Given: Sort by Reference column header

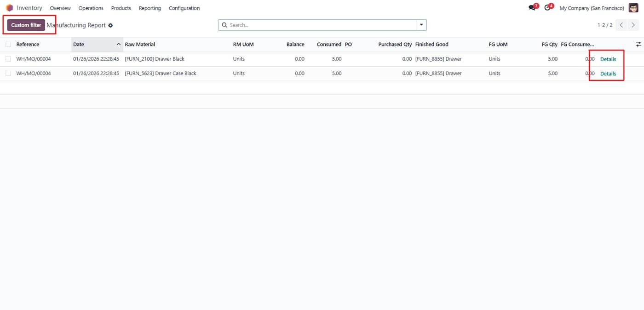Looking at the screenshot, I should click(28, 45).
